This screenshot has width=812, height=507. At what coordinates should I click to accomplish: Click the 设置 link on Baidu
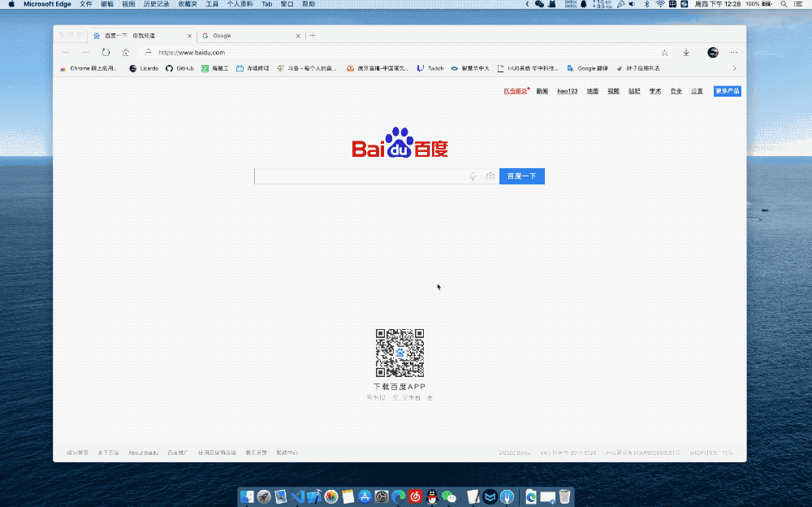(x=697, y=91)
